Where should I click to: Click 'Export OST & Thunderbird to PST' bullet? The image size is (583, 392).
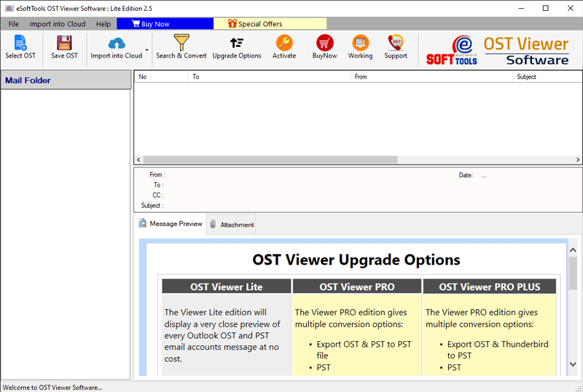coord(498,350)
